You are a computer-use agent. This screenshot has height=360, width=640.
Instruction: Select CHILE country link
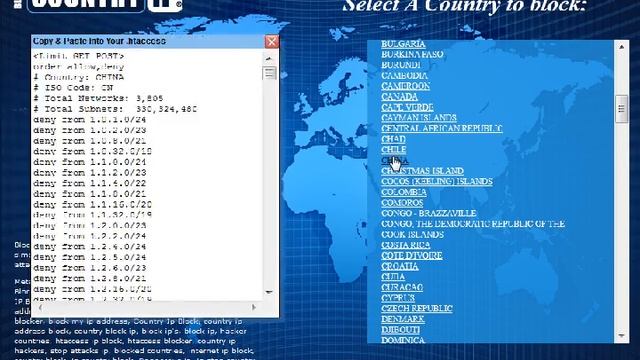393,150
